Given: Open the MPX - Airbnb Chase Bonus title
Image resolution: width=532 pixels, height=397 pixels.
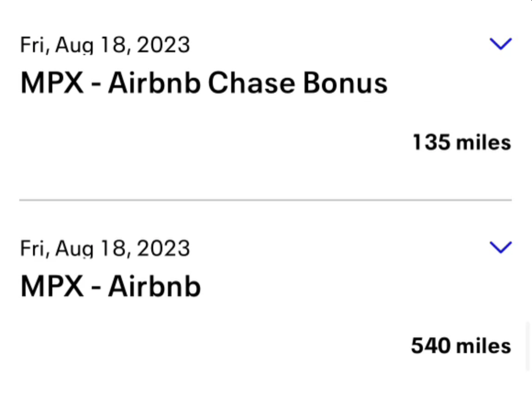Looking at the screenshot, I should pyautogui.click(x=204, y=83).
